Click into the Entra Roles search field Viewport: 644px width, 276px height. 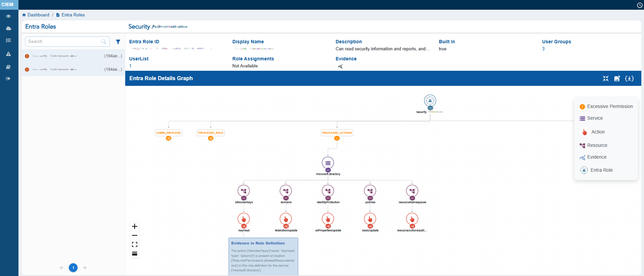[x=64, y=42]
